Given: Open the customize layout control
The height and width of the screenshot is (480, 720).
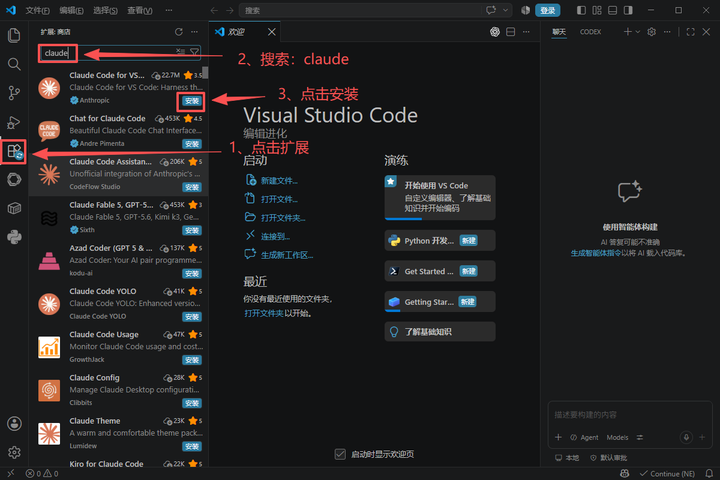Looking at the screenshot, I should tap(597, 10).
